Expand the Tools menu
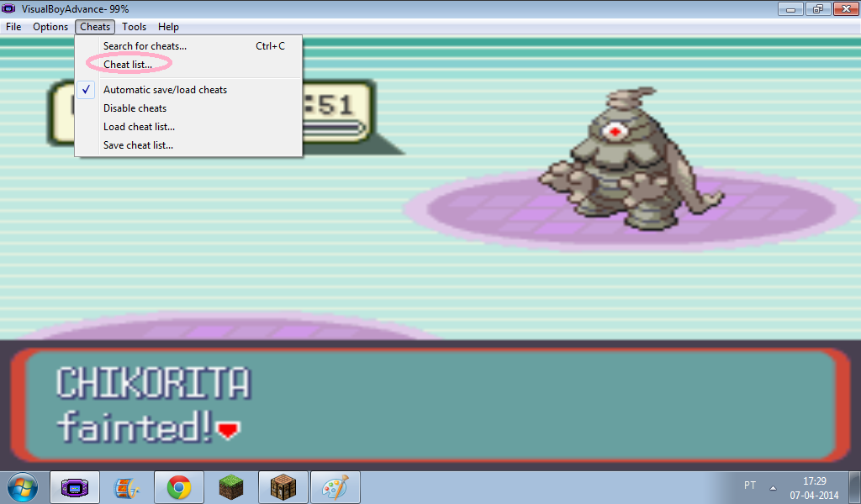Image resolution: width=861 pixels, height=504 pixels. tap(134, 27)
